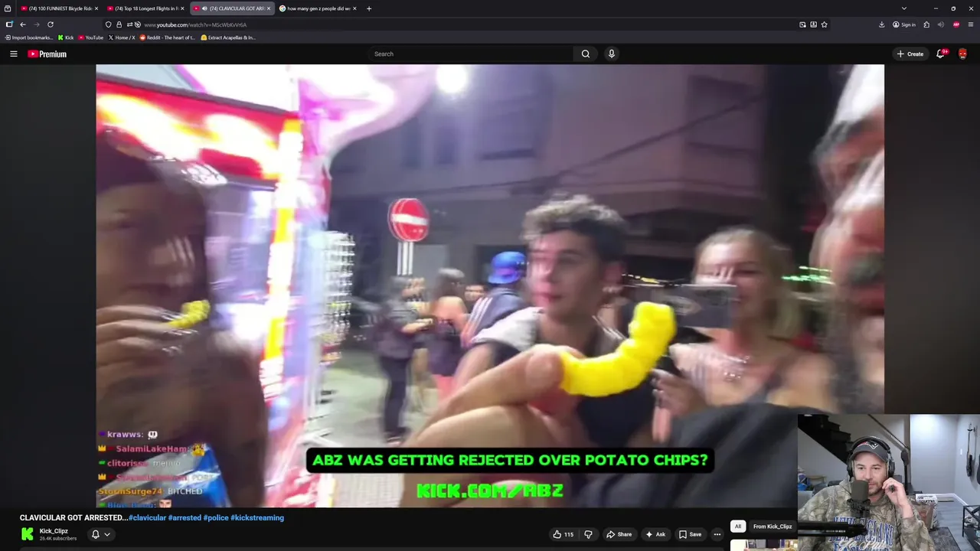Expand the subscription notification bell dropdown
The height and width of the screenshot is (551, 980).
(x=101, y=534)
